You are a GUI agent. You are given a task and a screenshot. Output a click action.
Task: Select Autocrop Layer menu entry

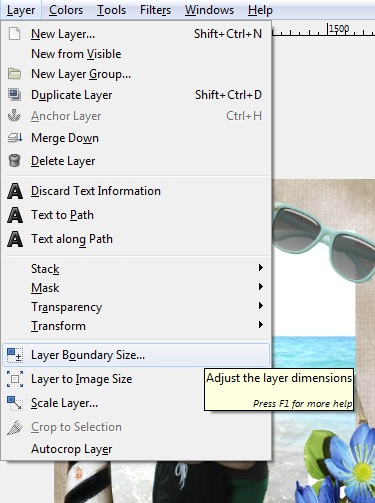[x=136, y=449]
